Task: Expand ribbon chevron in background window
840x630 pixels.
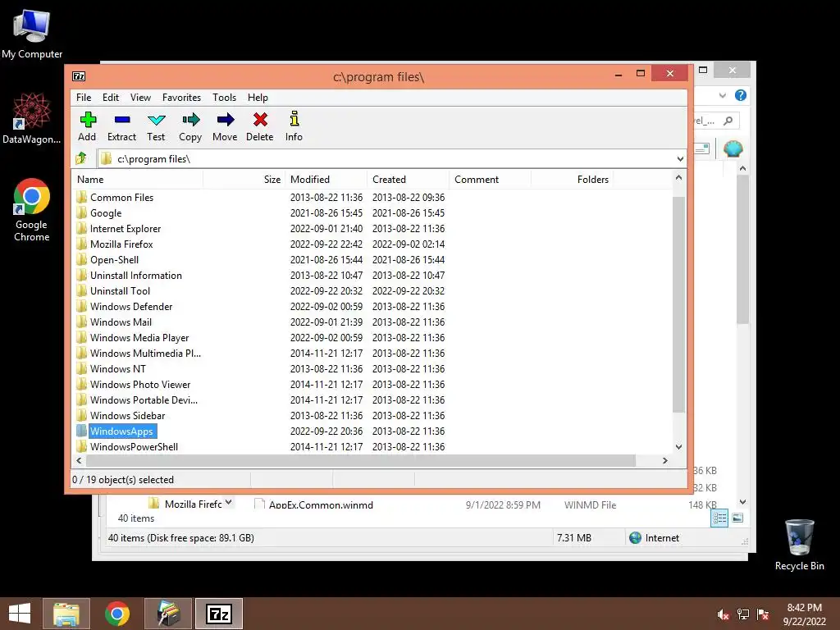Action: 723,95
